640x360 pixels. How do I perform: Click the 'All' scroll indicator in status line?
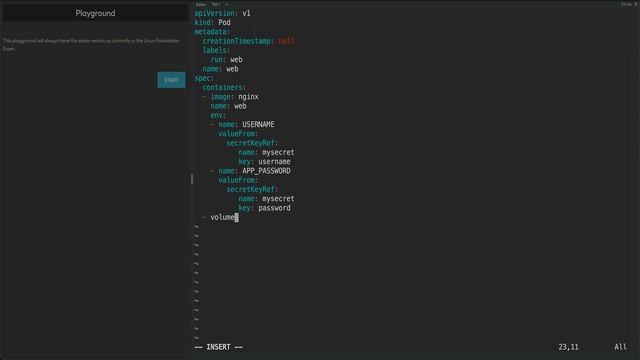point(620,347)
